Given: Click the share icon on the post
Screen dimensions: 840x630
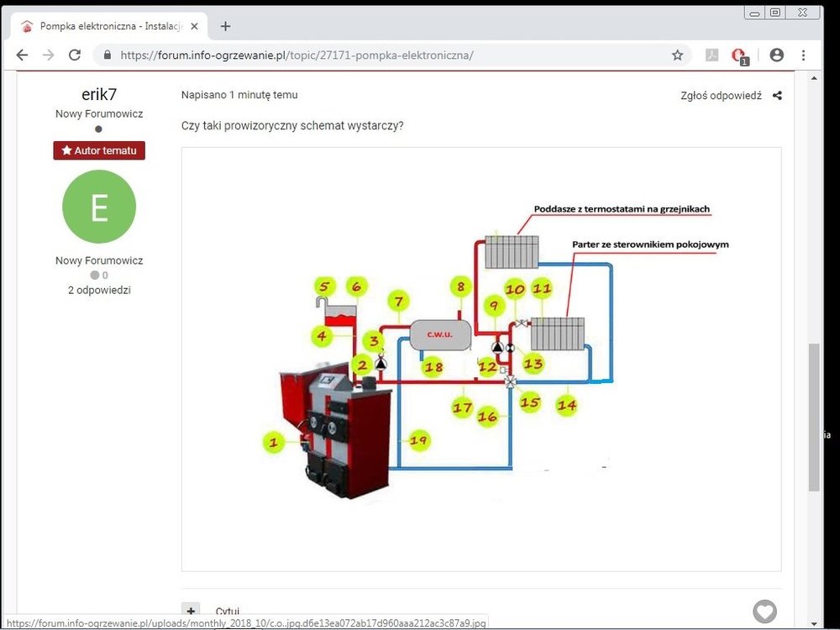Looking at the screenshot, I should point(777,96).
